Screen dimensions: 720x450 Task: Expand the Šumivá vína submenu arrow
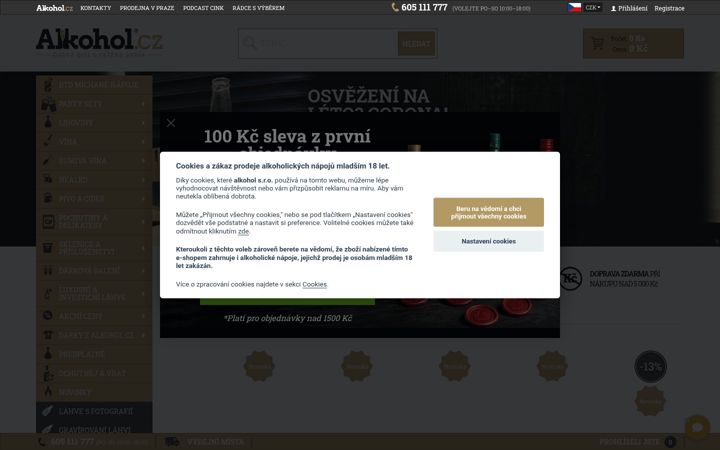click(143, 161)
